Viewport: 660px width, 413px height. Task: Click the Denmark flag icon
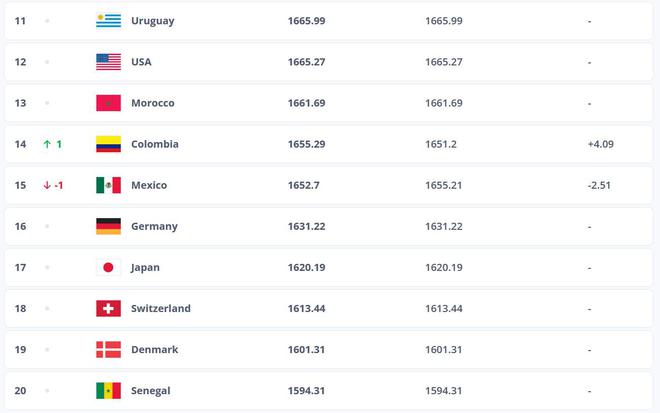108,349
